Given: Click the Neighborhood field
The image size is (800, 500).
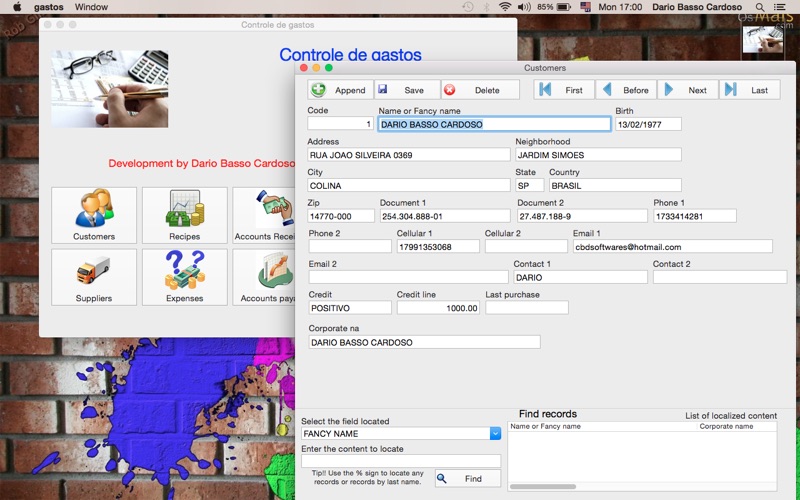Looking at the screenshot, I should click(x=598, y=155).
